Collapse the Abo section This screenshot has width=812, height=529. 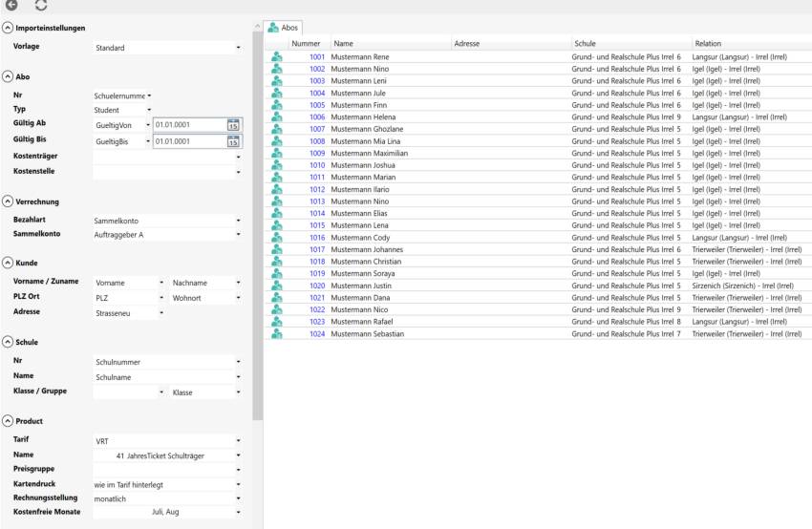[8, 76]
